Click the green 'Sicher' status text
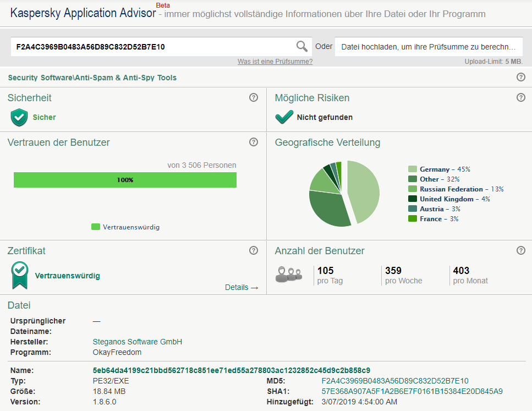Screen dimensions: 532x411 44,117
